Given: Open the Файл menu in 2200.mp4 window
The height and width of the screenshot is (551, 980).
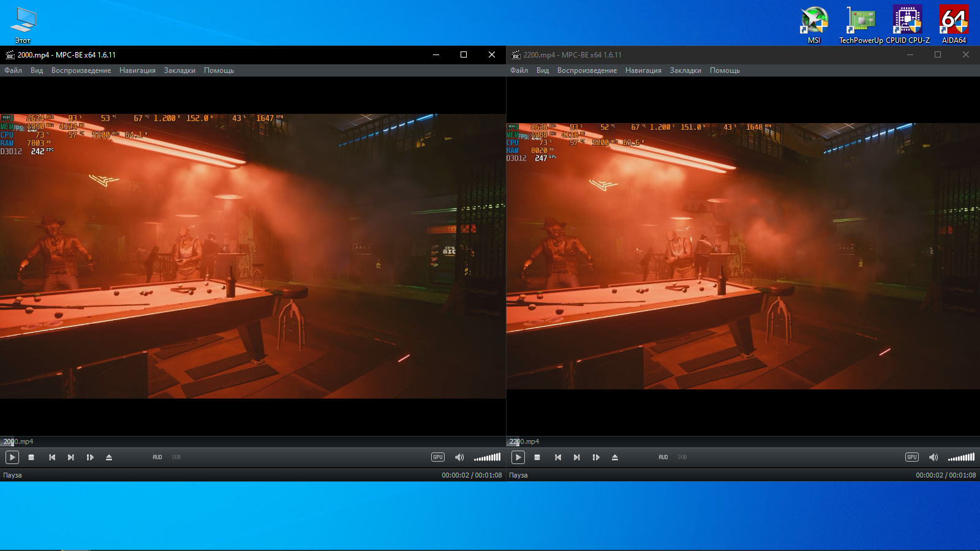Looking at the screenshot, I should 519,70.
